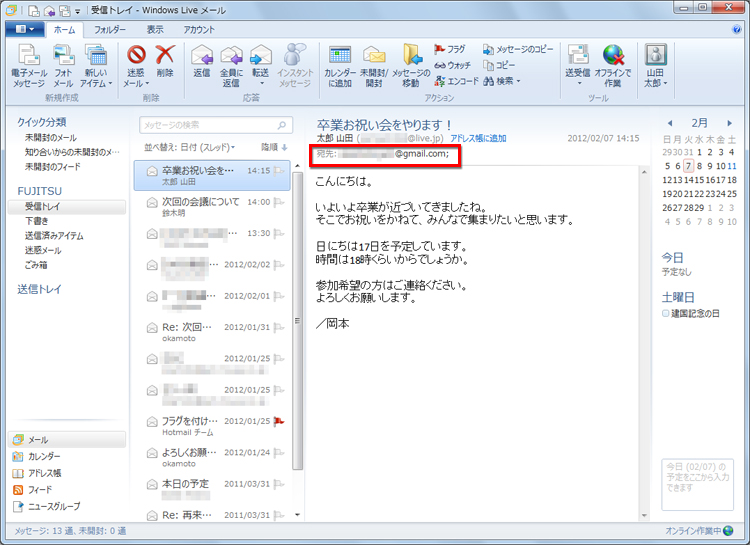Click the コピー ribbon button
Image resolution: width=750 pixels, height=545 pixels.
click(x=499, y=65)
